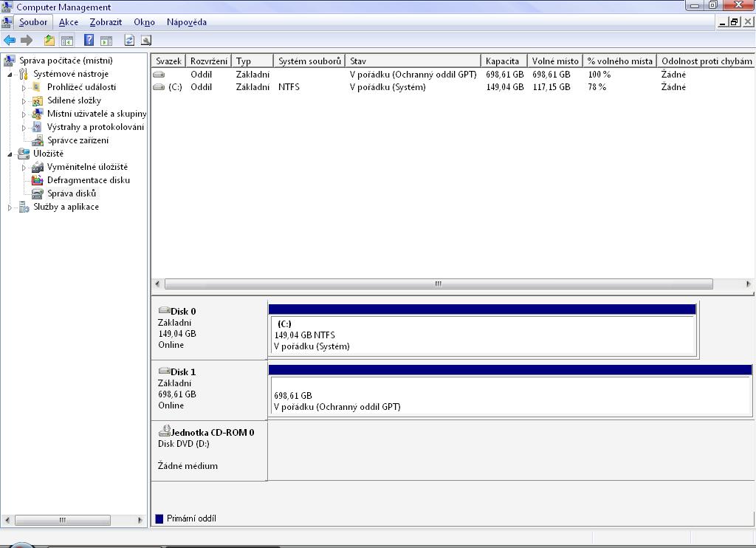Click the Správa disků icon in tree

(x=37, y=193)
